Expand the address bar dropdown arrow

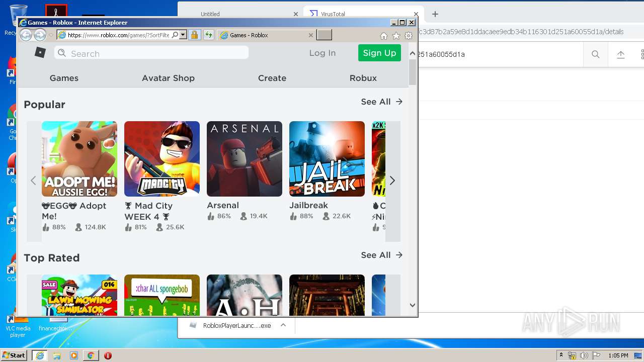click(x=183, y=35)
